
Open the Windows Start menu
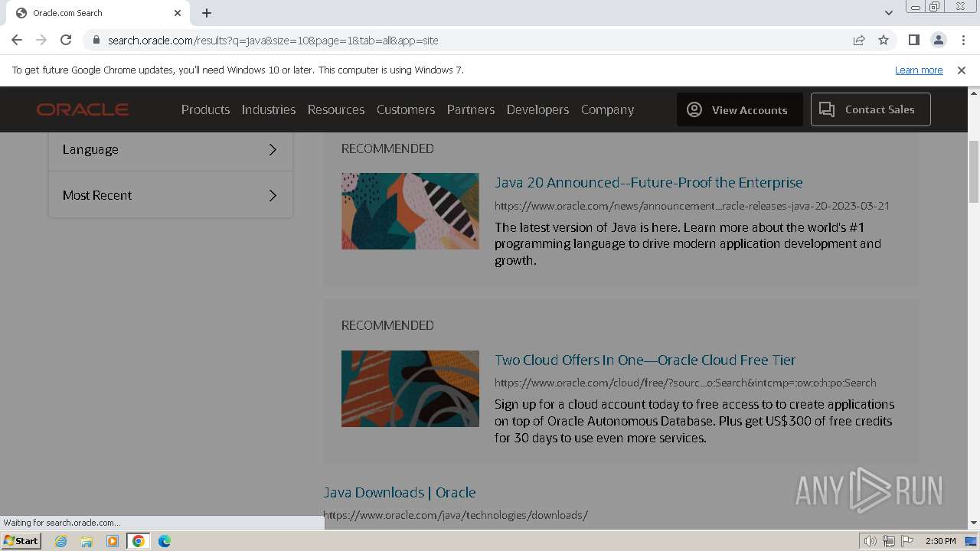[21, 541]
